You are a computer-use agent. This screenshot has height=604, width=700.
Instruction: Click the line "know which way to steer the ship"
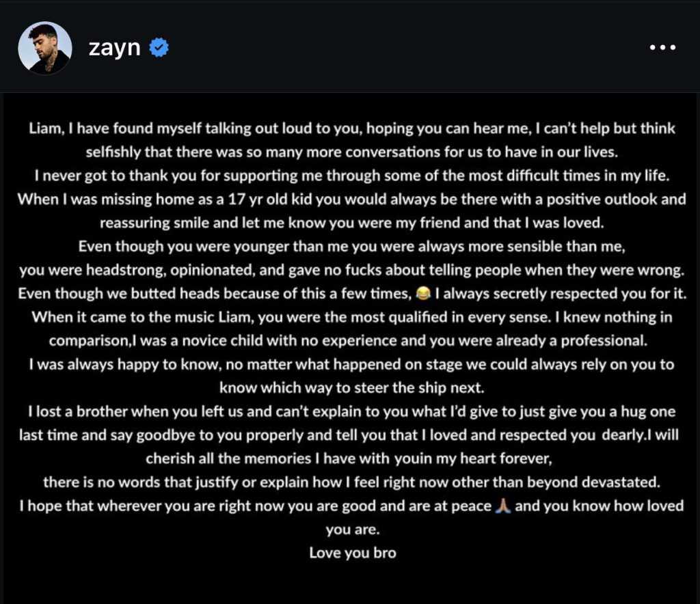point(351,387)
